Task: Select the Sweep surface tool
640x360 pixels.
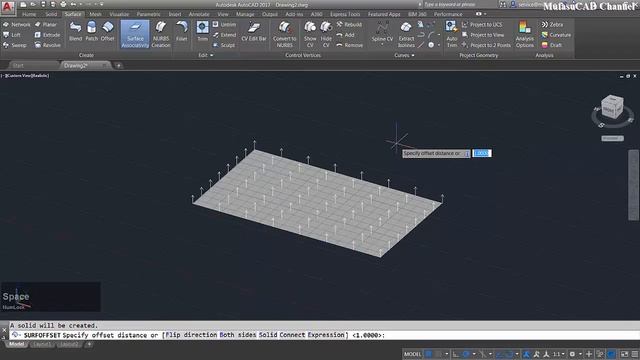Action: pos(15,45)
